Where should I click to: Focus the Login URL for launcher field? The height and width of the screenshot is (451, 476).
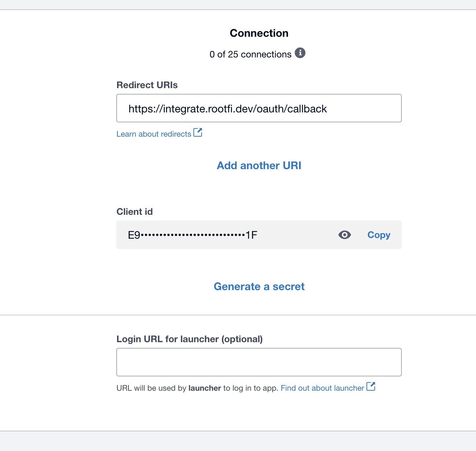(259, 362)
